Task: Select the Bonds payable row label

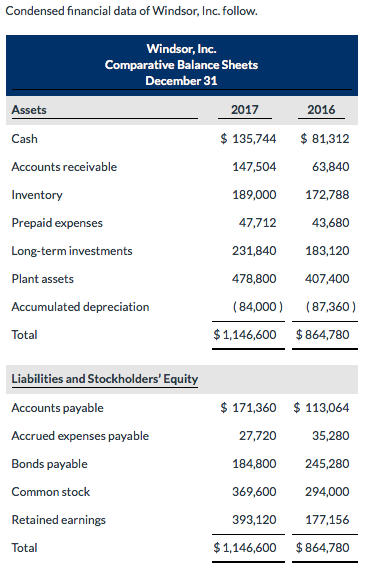Action: click(x=50, y=464)
